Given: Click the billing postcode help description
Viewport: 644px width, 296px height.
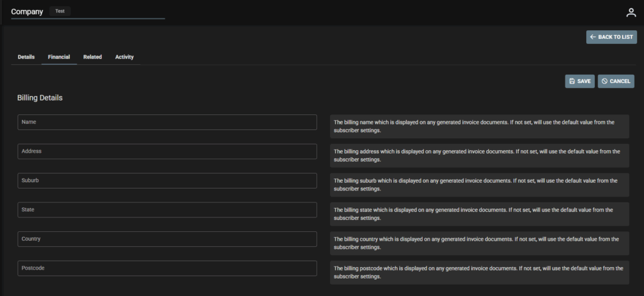Looking at the screenshot, I should 479,272.
